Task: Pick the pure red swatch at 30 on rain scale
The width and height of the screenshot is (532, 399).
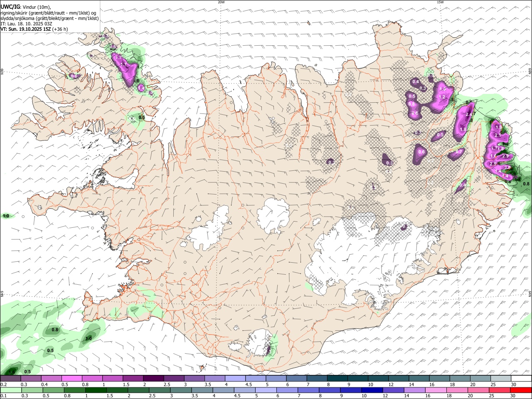Action: click(521, 390)
